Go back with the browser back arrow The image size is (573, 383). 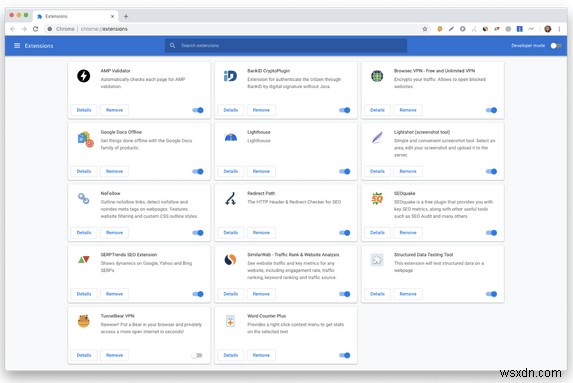coord(13,29)
